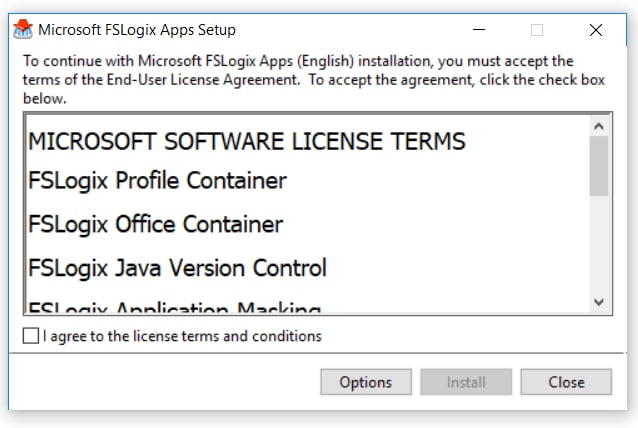Click the license text scrollbar thumb
Image resolution: width=638 pixels, height=428 pixels.
coord(599,165)
